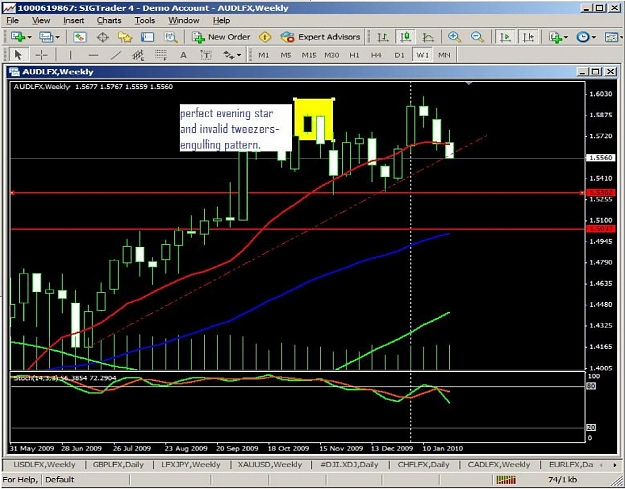
Task: Open the Profiles icon
Action: click(x=46, y=37)
